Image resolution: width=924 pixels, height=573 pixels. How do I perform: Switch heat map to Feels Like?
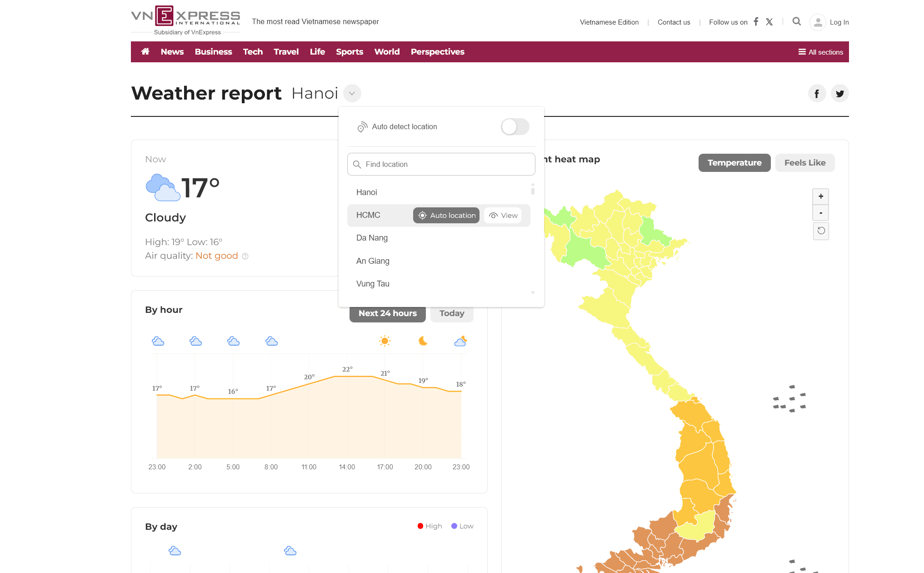pyautogui.click(x=804, y=163)
